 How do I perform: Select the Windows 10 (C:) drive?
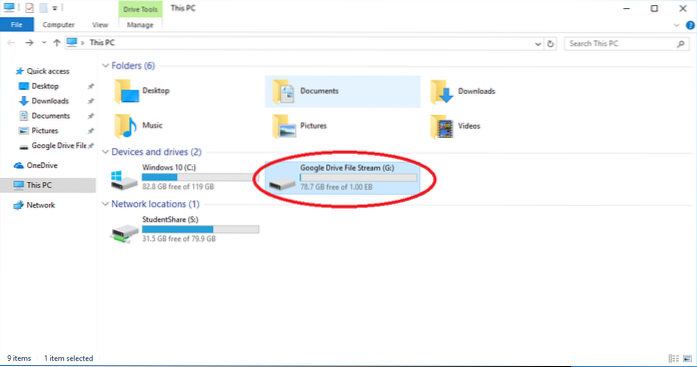pos(184,177)
